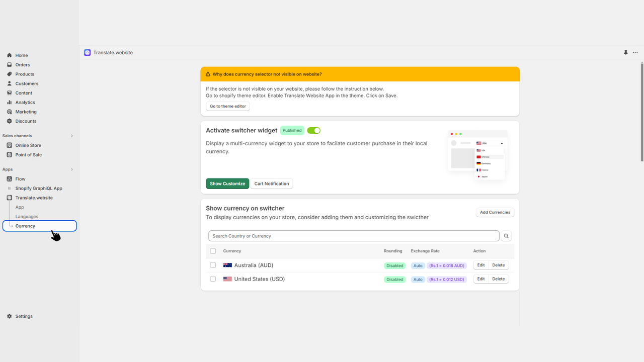Click Disabled rounding badge for United States
This screenshot has width=644, height=362.
point(395,280)
